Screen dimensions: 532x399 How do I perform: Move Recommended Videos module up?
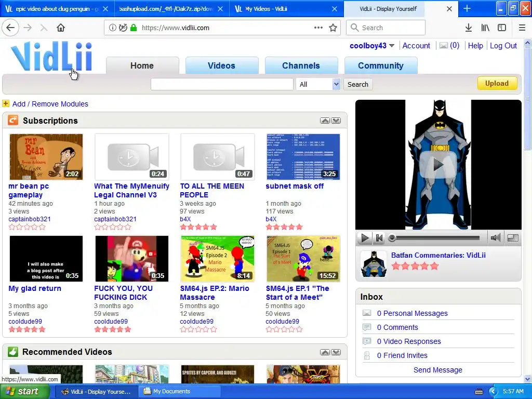(325, 352)
